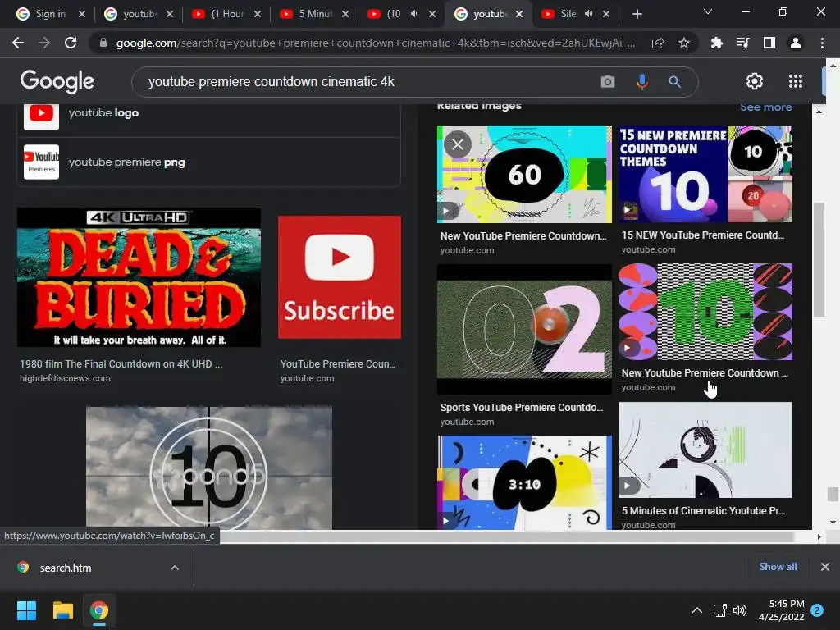840x630 pixels.
Task: Open the media control icon in toolbar
Action: 742,43
